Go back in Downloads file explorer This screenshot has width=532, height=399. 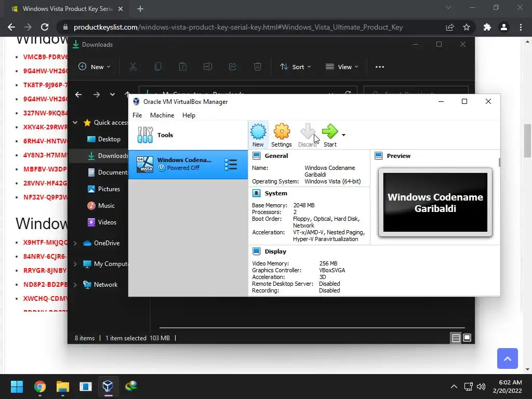[78, 95]
